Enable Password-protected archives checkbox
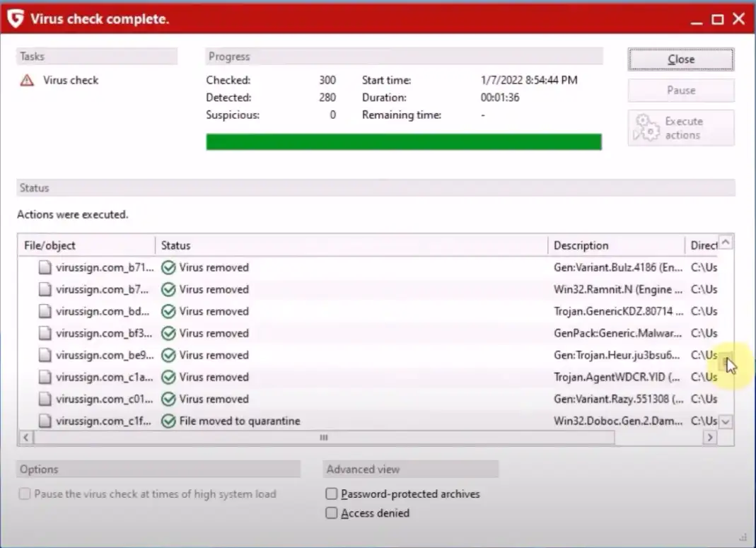The image size is (756, 548). 331,494
